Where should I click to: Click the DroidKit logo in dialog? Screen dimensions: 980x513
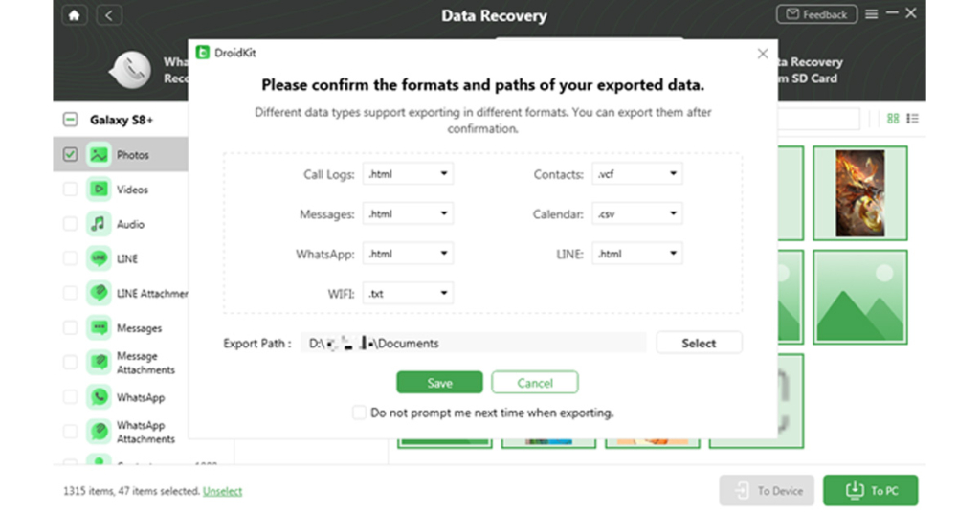click(x=203, y=53)
